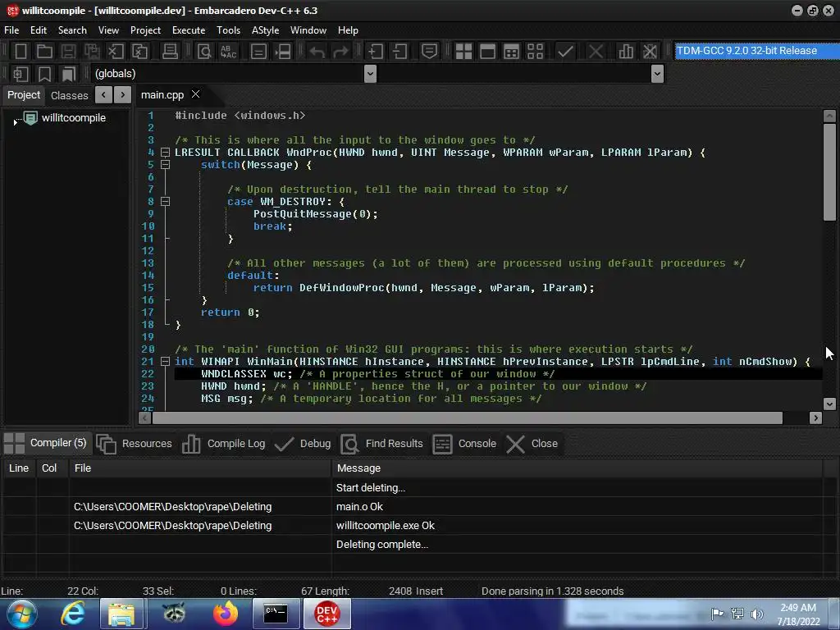Click the Toggle Bookmark single-bookmark icon

tap(44, 74)
